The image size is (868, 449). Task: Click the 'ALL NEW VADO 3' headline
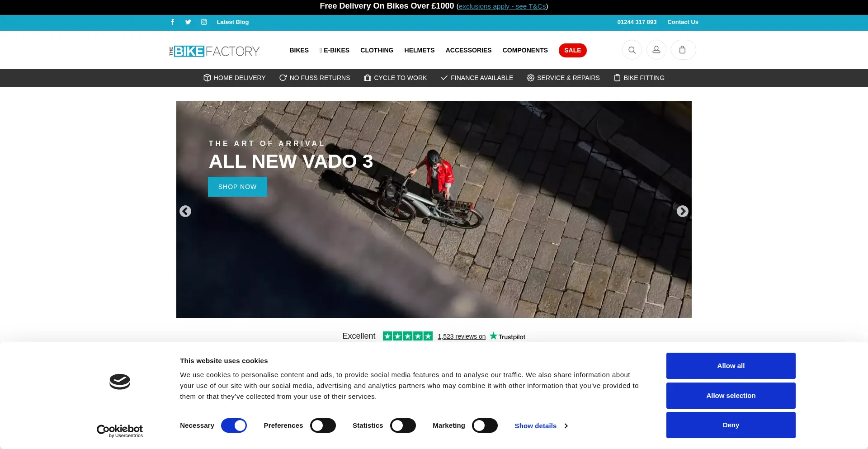click(291, 161)
